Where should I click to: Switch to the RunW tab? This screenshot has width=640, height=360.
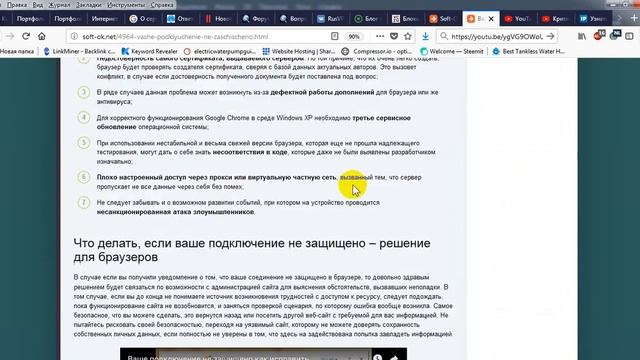click(x=330, y=19)
